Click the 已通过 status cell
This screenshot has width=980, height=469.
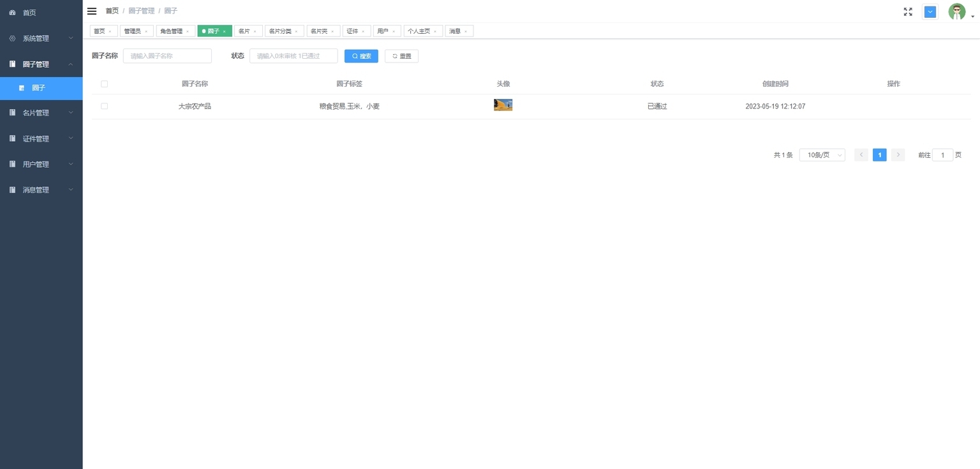[657, 107]
